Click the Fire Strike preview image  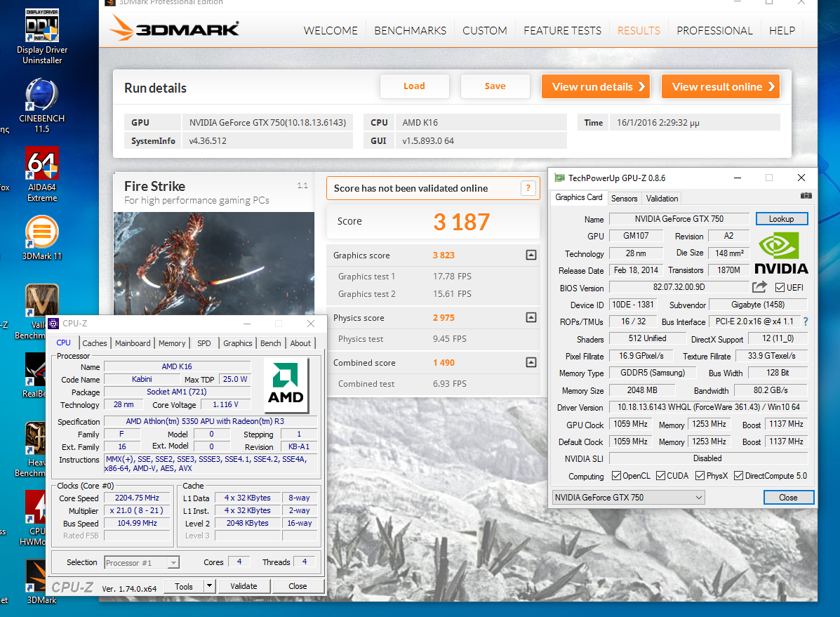pos(214,263)
